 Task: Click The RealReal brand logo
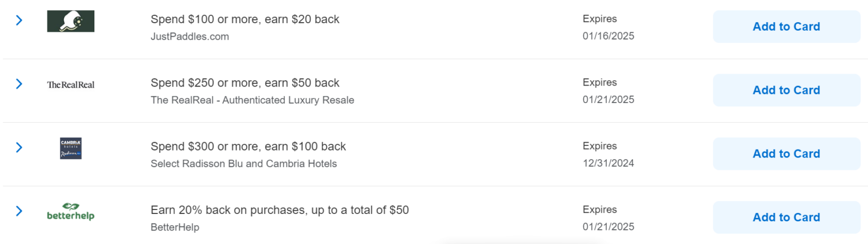[71, 85]
